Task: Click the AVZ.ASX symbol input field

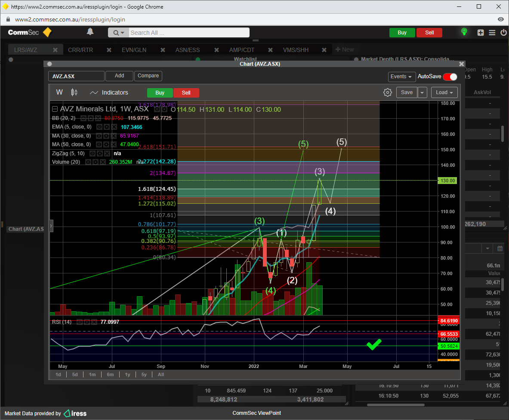Action: tap(76, 76)
